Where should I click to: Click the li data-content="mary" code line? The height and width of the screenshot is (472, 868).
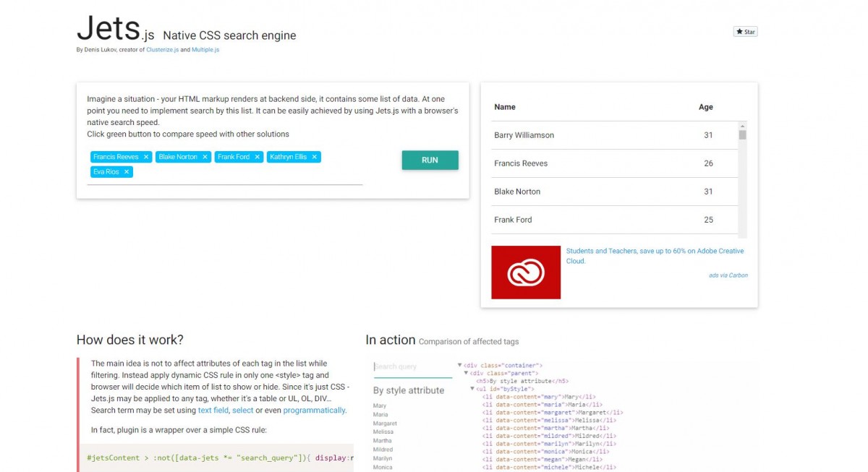tap(539, 397)
